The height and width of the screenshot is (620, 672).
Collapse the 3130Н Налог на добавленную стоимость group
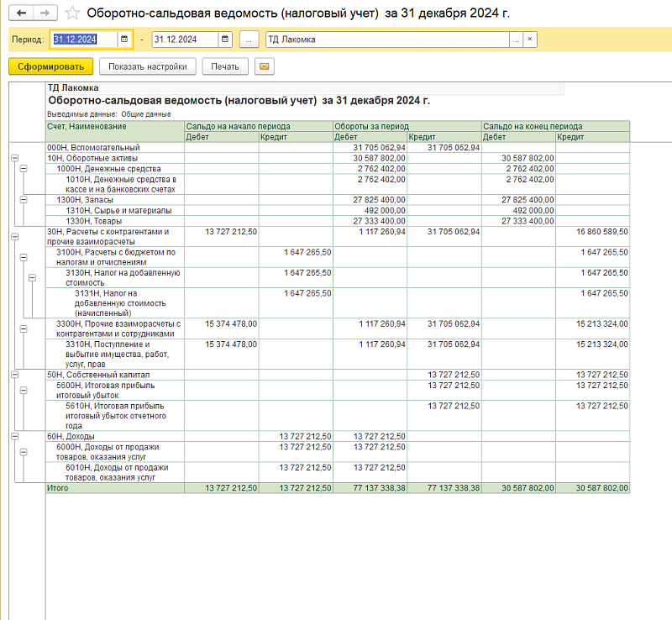click(33, 278)
